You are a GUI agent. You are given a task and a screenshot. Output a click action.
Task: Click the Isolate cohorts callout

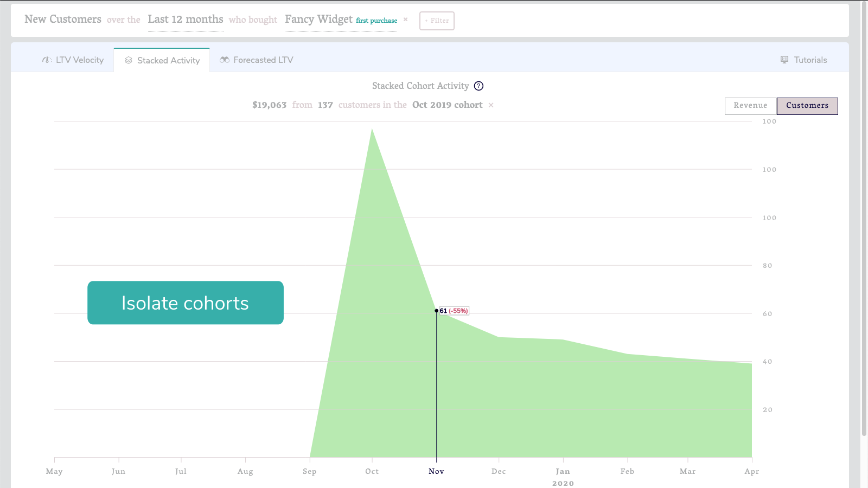pyautogui.click(x=186, y=303)
